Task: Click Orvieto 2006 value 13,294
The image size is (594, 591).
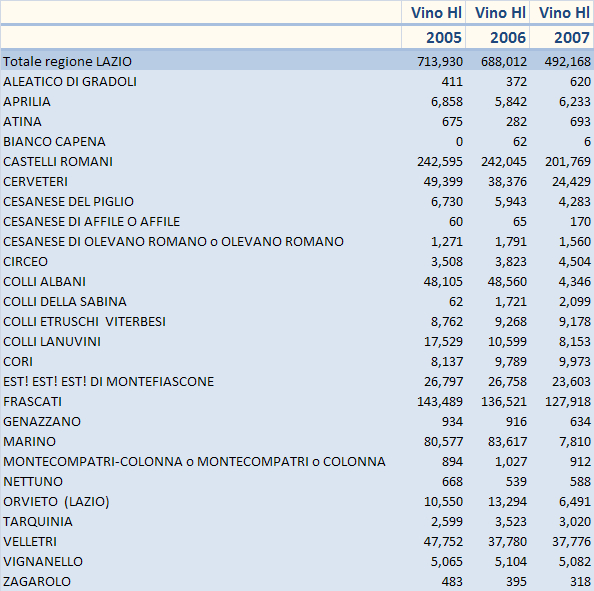Action: 507,502
